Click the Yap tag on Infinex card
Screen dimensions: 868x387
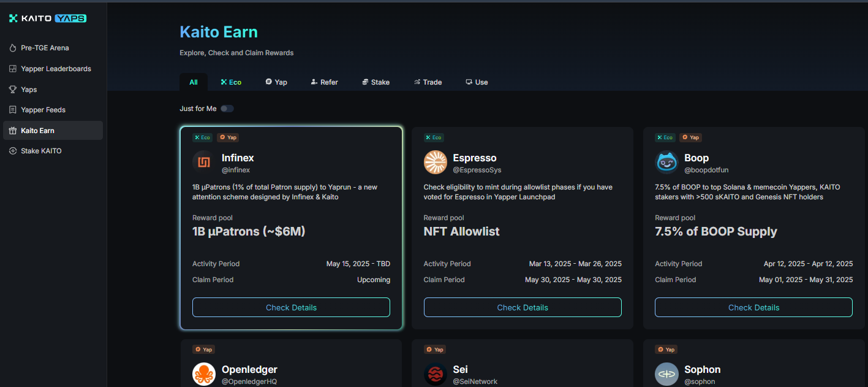(228, 137)
